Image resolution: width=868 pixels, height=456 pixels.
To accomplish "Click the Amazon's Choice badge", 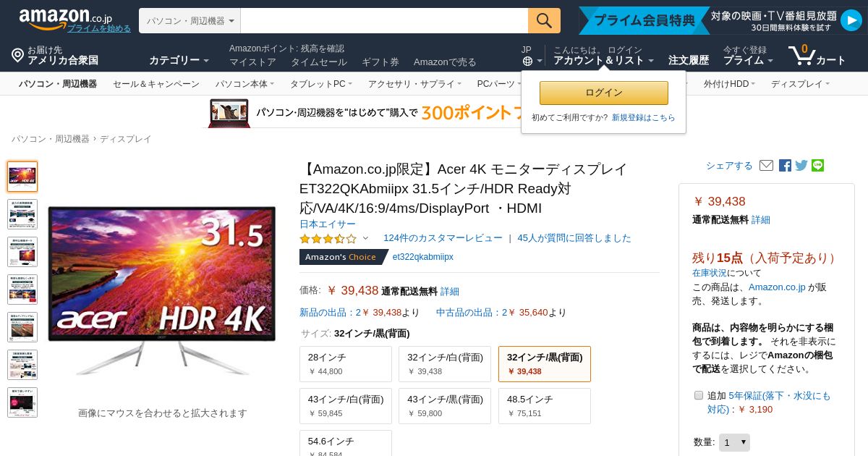I will (x=343, y=257).
